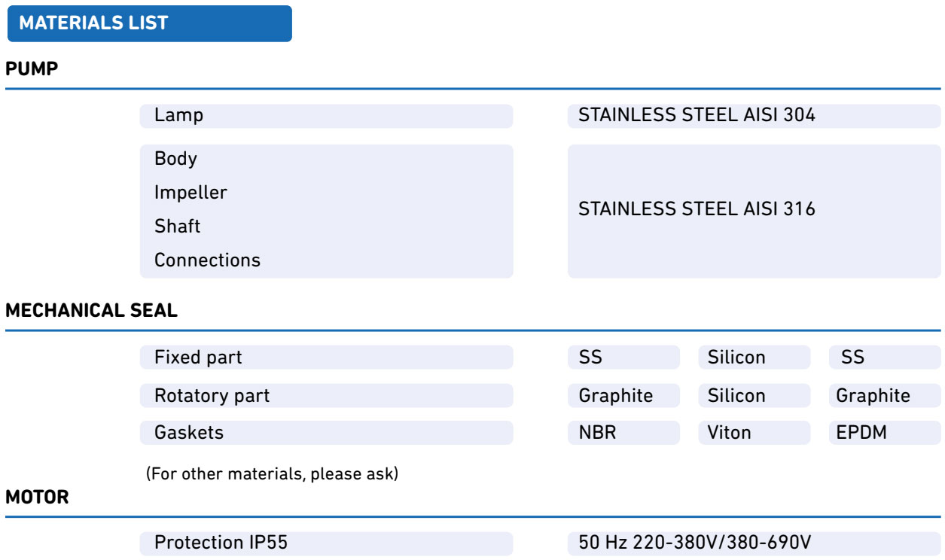
Task: Pick the Viton gasket option
Action: click(x=754, y=434)
